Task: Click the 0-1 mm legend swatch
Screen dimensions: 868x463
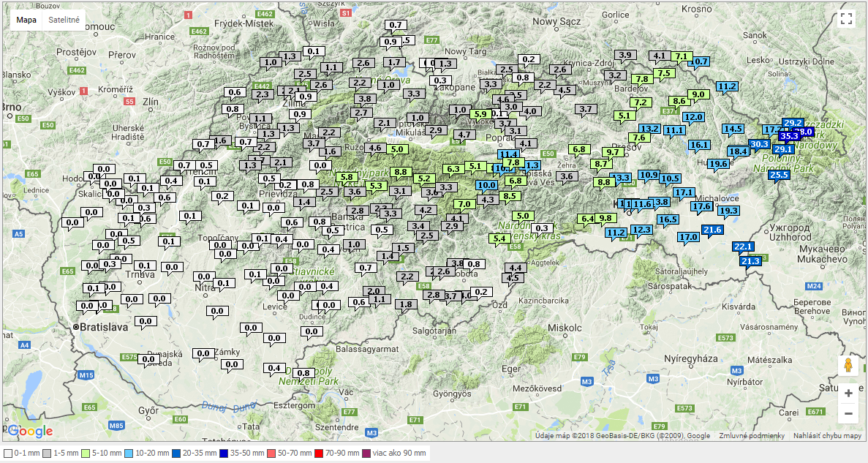Action: (x=8, y=453)
